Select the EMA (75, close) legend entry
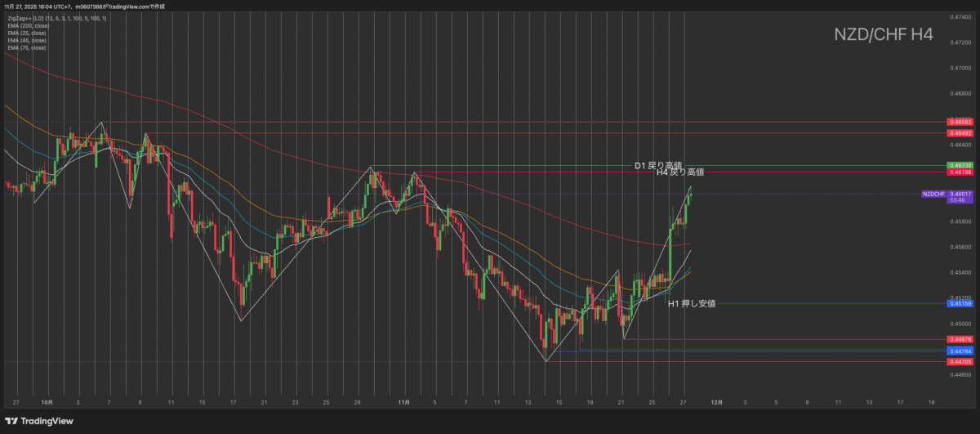 26,48
